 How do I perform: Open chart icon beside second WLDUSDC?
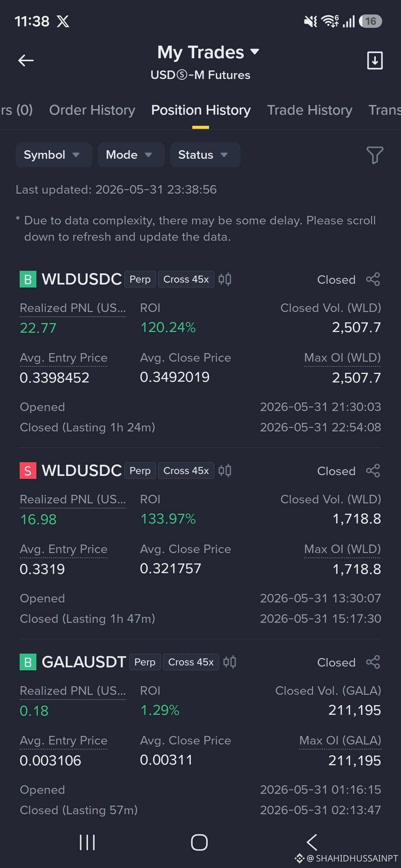click(225, 470)
